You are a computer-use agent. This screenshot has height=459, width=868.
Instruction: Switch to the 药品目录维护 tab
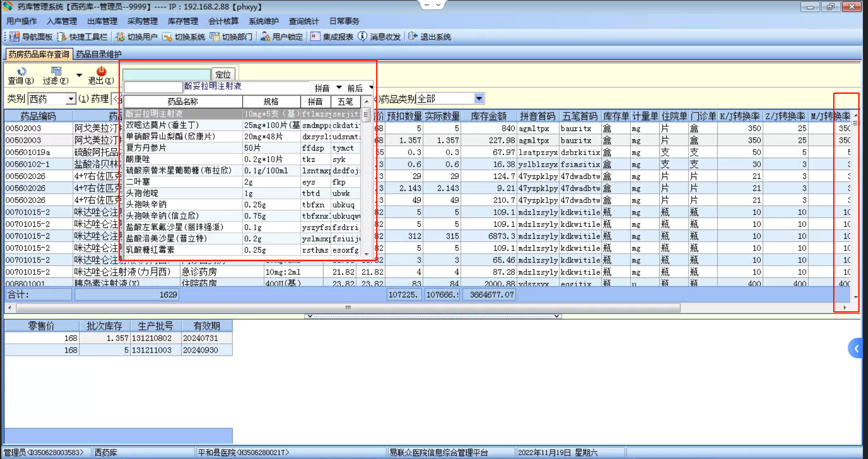click(99, 54)
